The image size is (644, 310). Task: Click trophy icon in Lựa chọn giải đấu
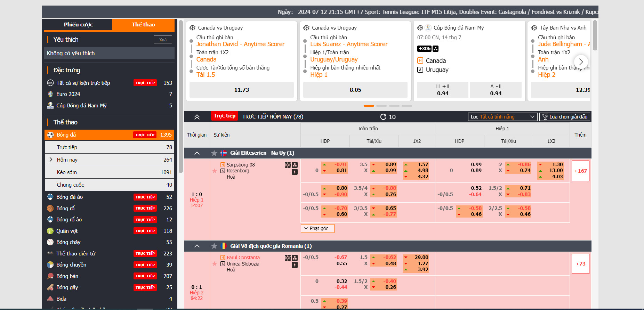(x=545, y=117)
